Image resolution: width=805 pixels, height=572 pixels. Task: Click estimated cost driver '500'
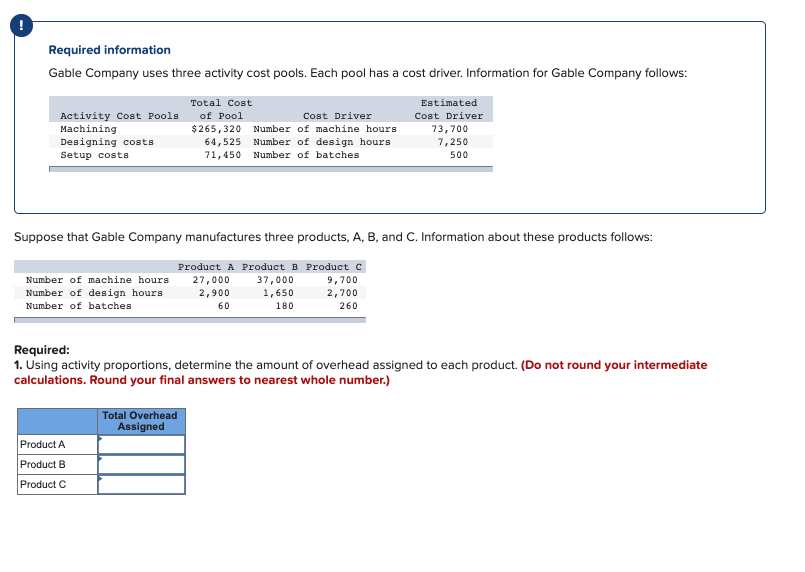tap(459, 155)
